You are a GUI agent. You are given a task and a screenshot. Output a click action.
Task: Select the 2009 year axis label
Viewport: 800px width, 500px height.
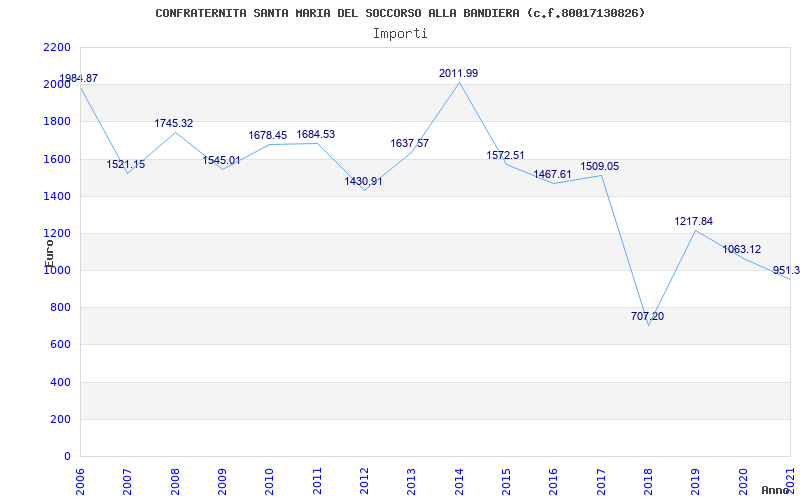tap(222, 481)
